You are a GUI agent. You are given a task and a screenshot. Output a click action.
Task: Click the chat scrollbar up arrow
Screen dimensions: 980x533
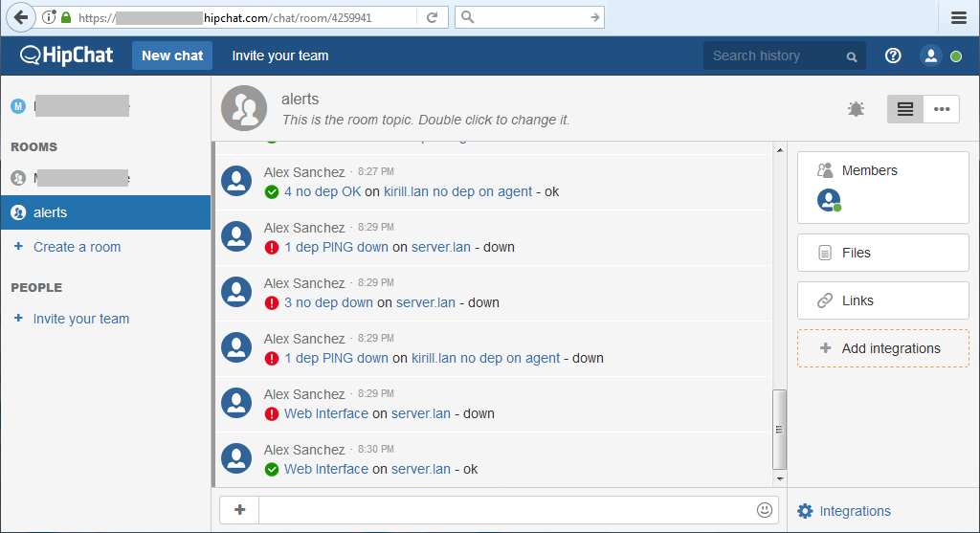[779, 150]
